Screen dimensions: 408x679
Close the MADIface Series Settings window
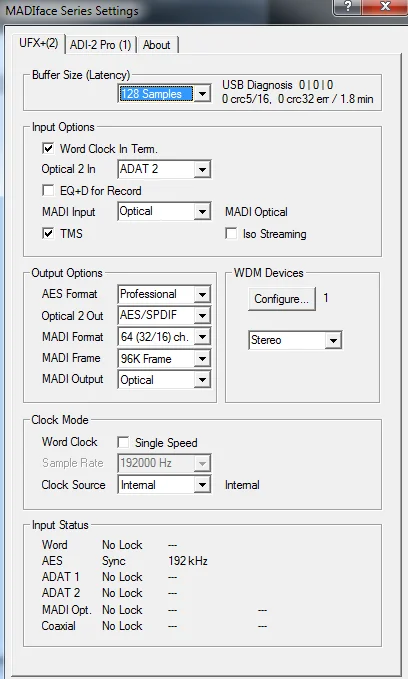click(x=384, y=6)
